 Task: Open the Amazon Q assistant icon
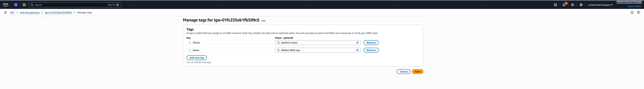click(x=15, y=5)
